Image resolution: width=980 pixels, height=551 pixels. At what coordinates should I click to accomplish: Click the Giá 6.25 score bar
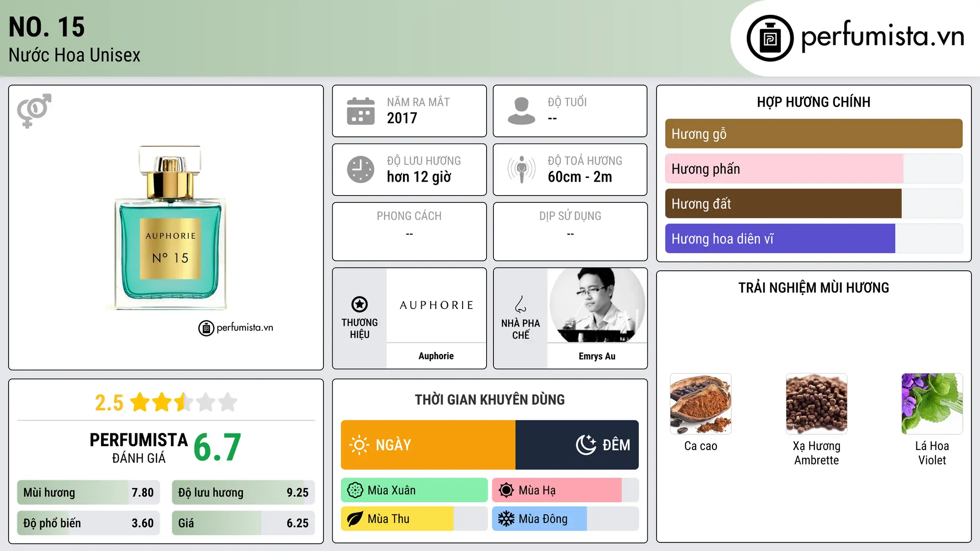click(x=243, y=523)
